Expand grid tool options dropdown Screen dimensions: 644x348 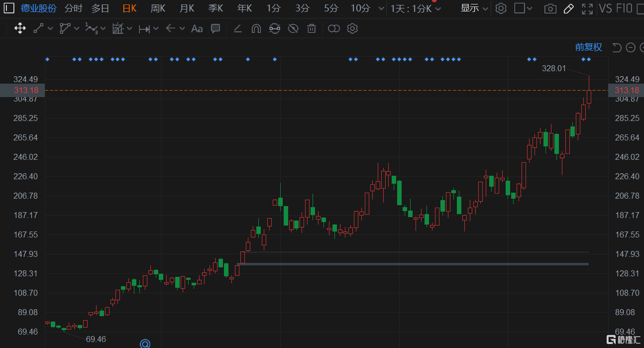[129, 28]
